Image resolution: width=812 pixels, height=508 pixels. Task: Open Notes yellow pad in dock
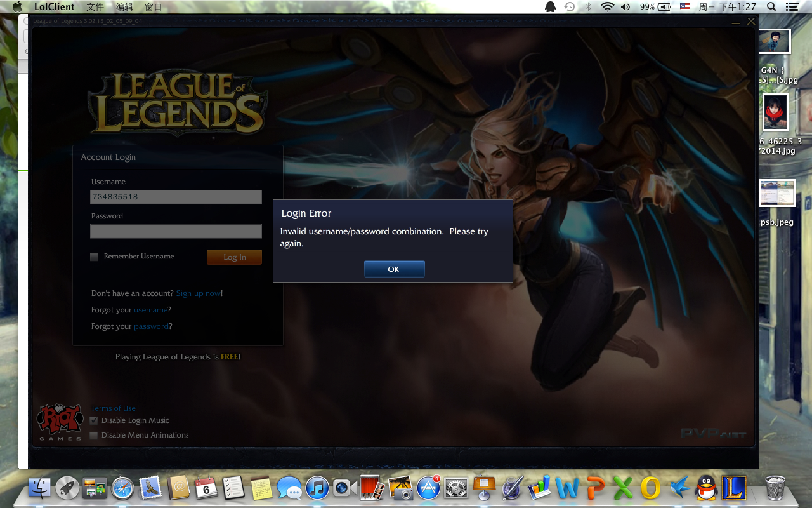click(x=261, y=488)
